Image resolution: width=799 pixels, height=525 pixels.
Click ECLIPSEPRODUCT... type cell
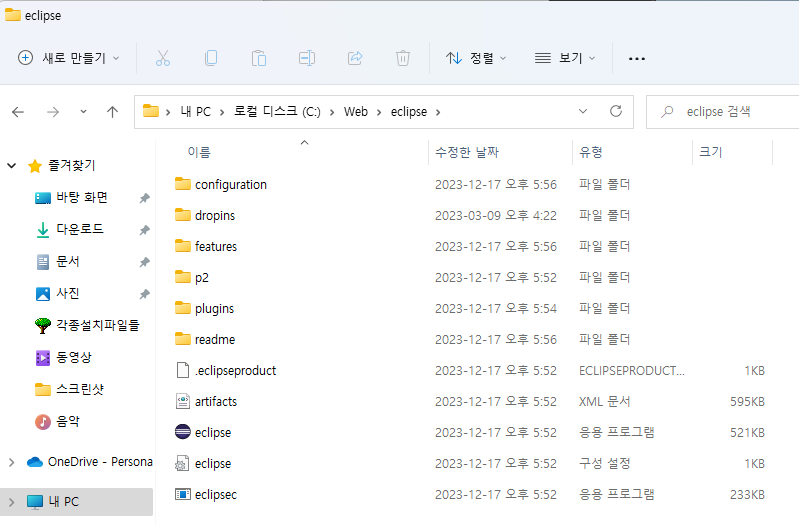[631, 371]
